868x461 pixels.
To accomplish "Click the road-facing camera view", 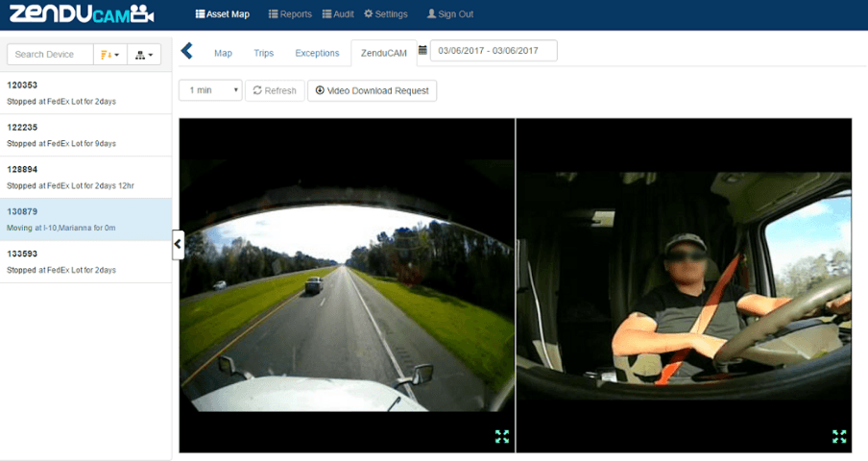I will [347, 285].
